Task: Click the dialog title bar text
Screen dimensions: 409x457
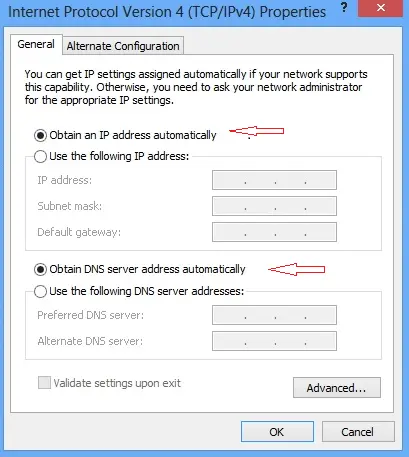Action: (x=167, y=12)
